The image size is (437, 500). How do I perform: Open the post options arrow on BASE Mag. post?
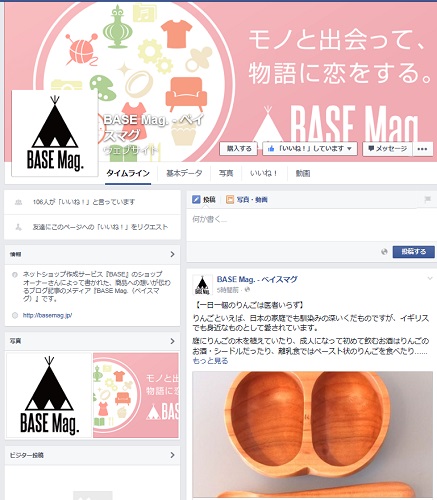430,278
